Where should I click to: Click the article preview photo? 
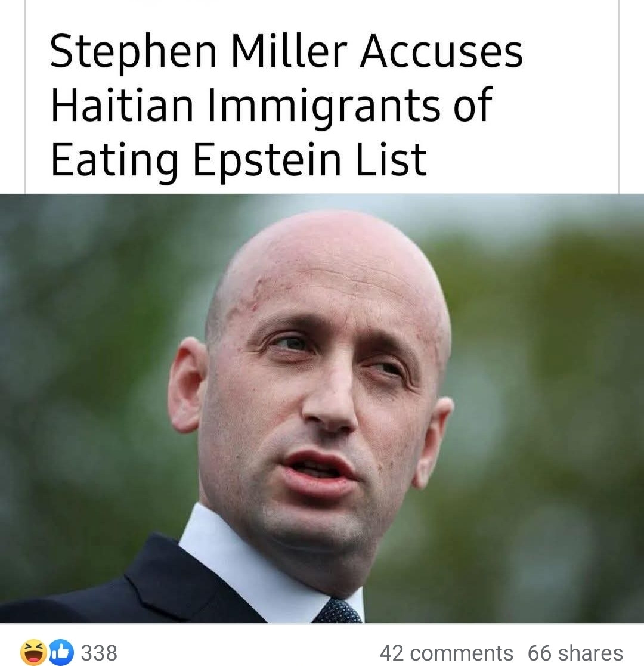point(322,408)
